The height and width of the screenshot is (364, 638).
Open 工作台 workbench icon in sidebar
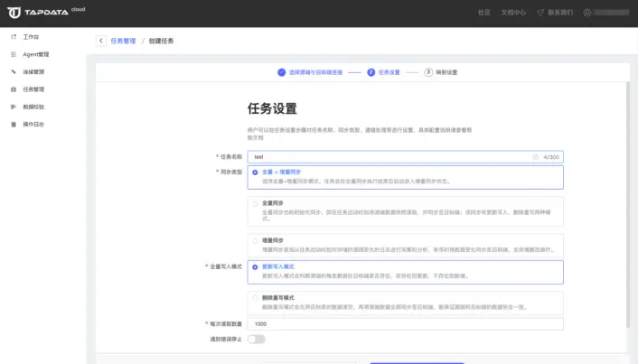(14, 37)
